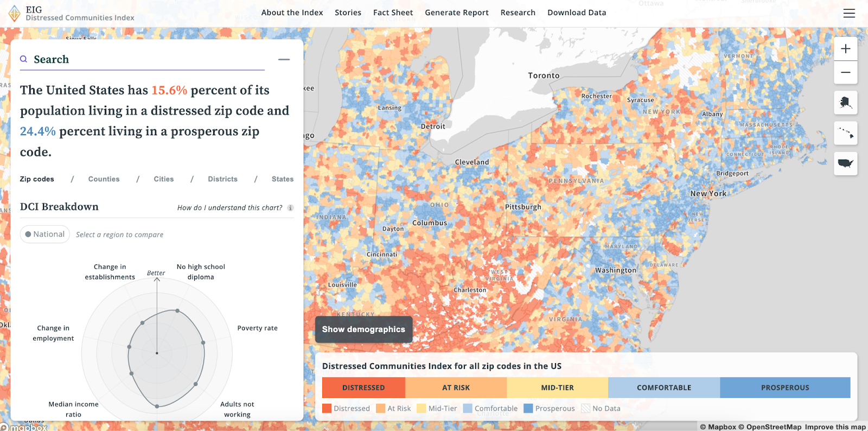868x431 pixels.
Task: Select the PROSPEROUS color bar segment
Action: coord(785,388)
